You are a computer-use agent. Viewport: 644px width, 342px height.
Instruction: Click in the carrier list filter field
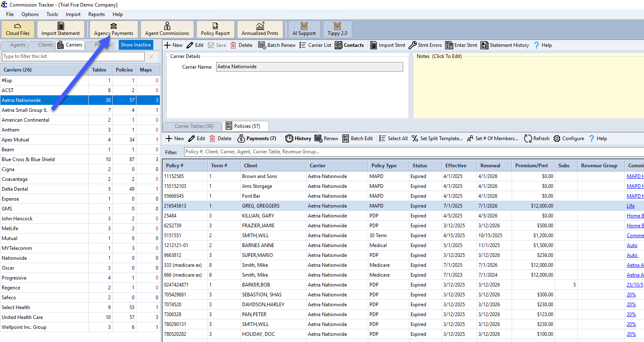(73, 56)
